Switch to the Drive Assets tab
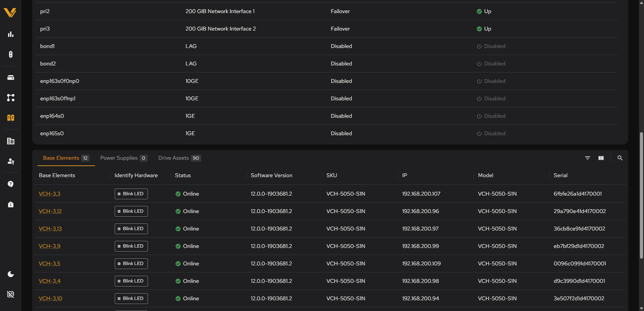 179,158
